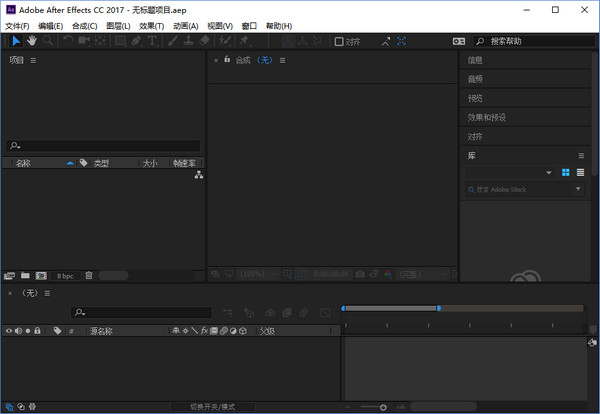Click the trash delete icon in Project panel
Viewport: 600px width, 414px height.
pyautogui.click(x=88, y=275)
